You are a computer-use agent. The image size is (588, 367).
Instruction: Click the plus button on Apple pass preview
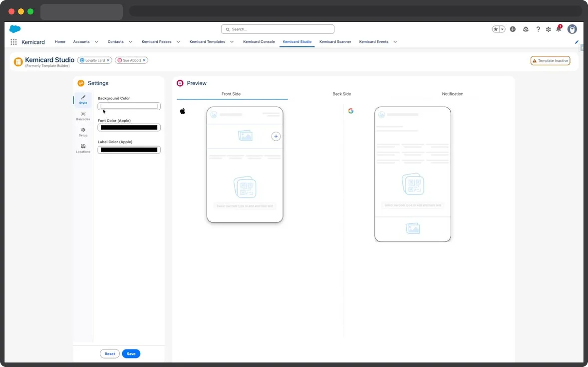276,136
